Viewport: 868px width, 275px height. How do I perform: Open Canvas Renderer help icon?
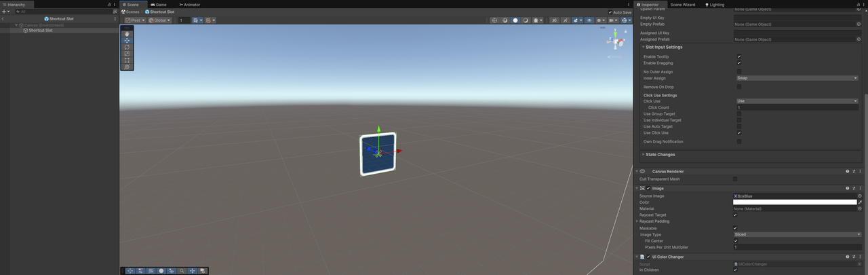tap(848, 171)
